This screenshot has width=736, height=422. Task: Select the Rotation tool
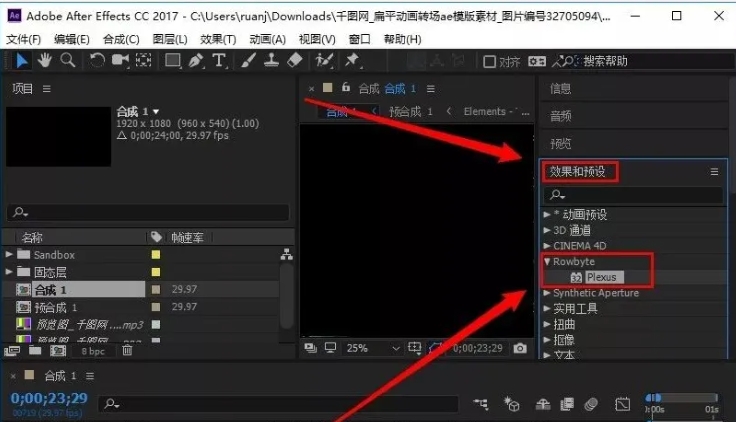97,61
